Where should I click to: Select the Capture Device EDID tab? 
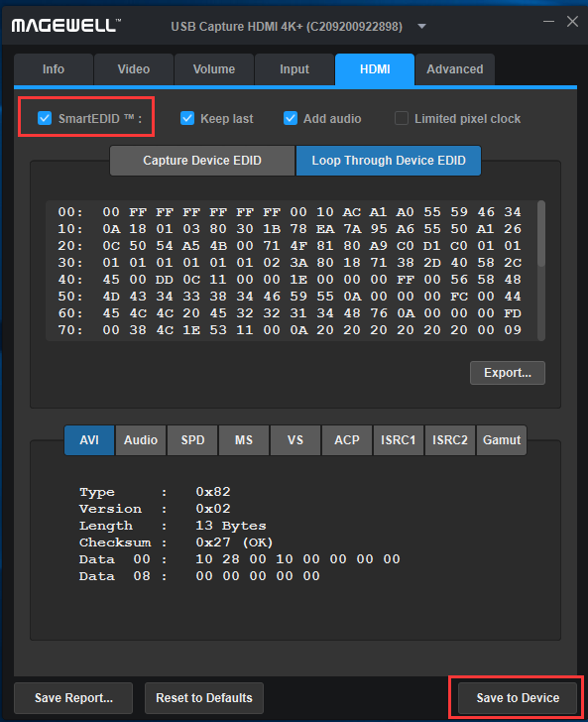tap(202, 161)
